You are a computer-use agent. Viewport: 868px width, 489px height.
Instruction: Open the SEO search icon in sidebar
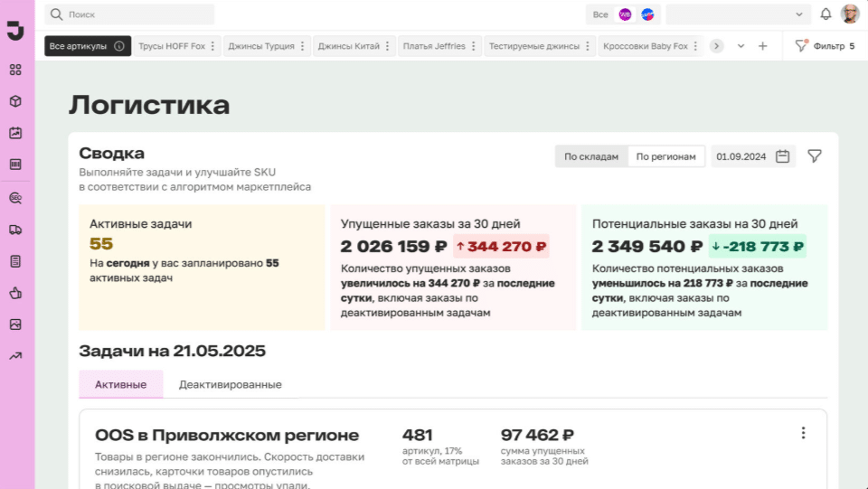coord(15,198)
